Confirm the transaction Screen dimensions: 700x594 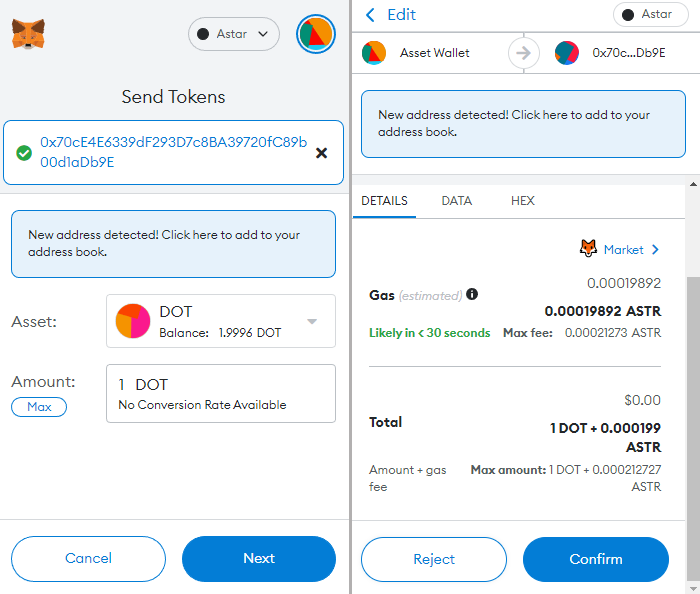[x=595, y=559]
